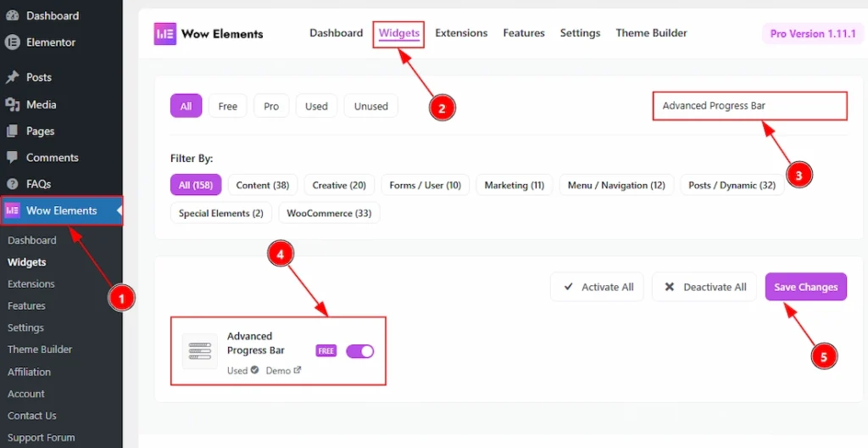Open the Features submenu in sidebar

[26, 305]
